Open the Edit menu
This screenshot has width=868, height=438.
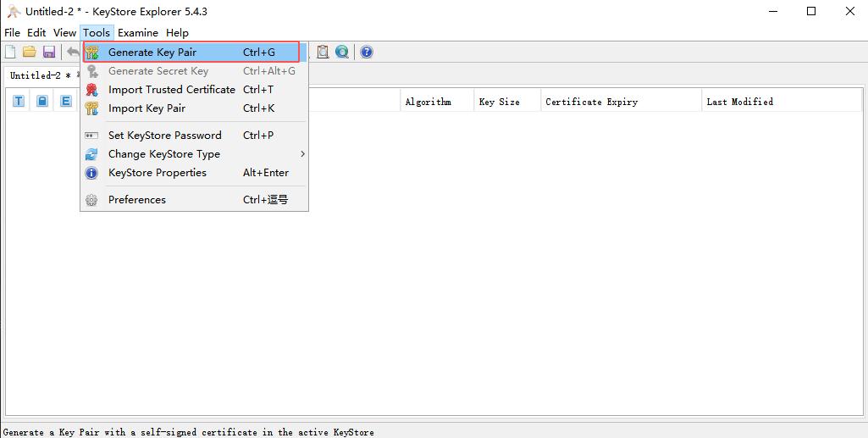[x=36, y=33]
